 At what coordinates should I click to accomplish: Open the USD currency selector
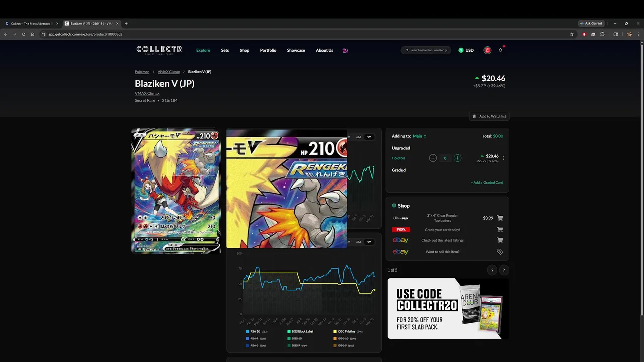tap(466, 50)
